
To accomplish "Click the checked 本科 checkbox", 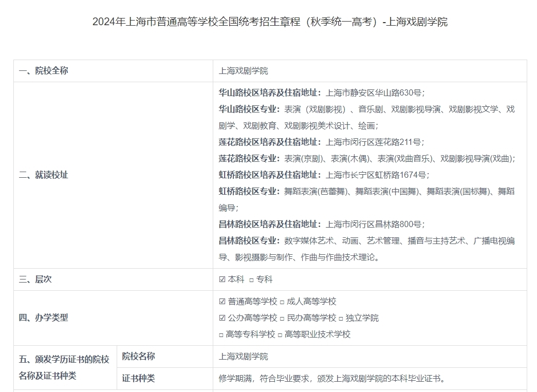I will pos(222,279).
